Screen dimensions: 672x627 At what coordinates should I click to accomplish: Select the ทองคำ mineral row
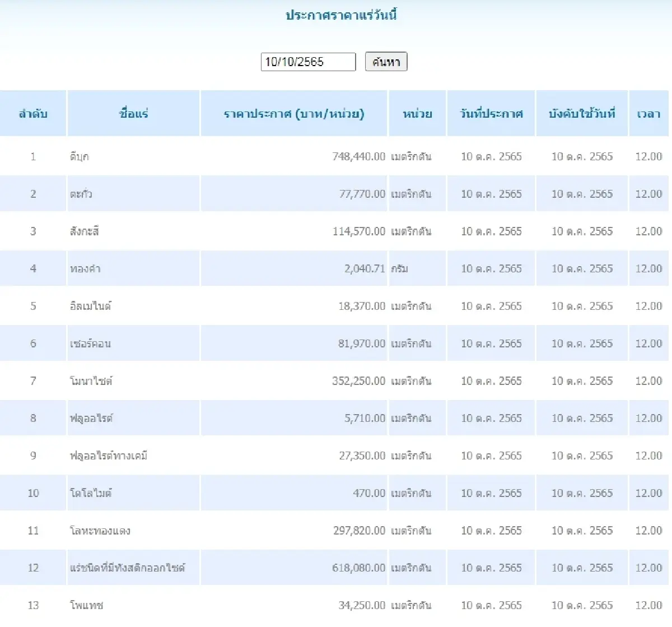(224, 268)
